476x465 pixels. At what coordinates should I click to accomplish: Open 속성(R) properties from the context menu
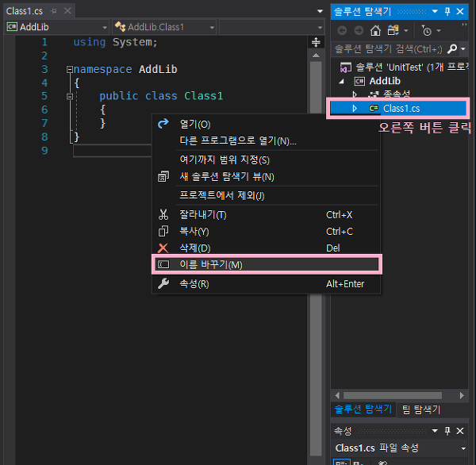click(266, 283)
